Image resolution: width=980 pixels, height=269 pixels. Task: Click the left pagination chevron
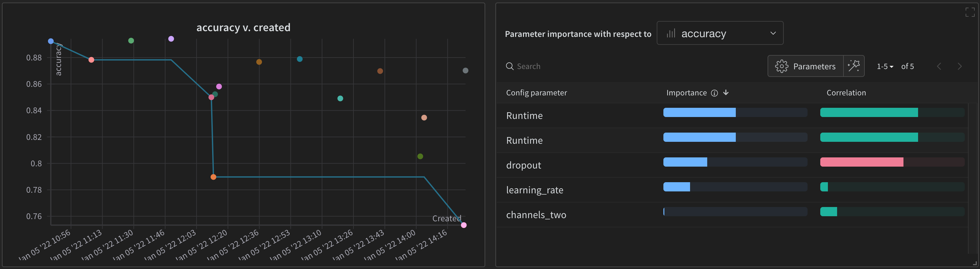[939, 66]
